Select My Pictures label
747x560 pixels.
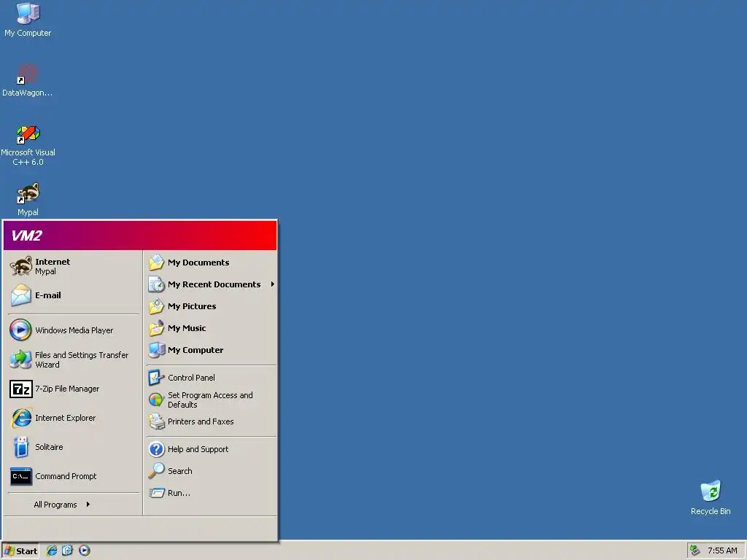point(192,306)
